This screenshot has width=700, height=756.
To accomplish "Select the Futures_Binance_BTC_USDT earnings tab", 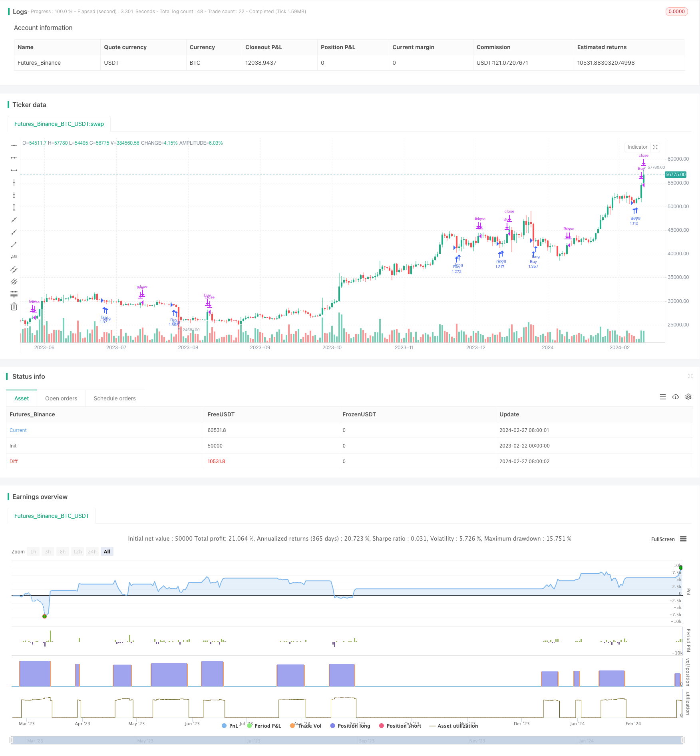I will 52,516.
